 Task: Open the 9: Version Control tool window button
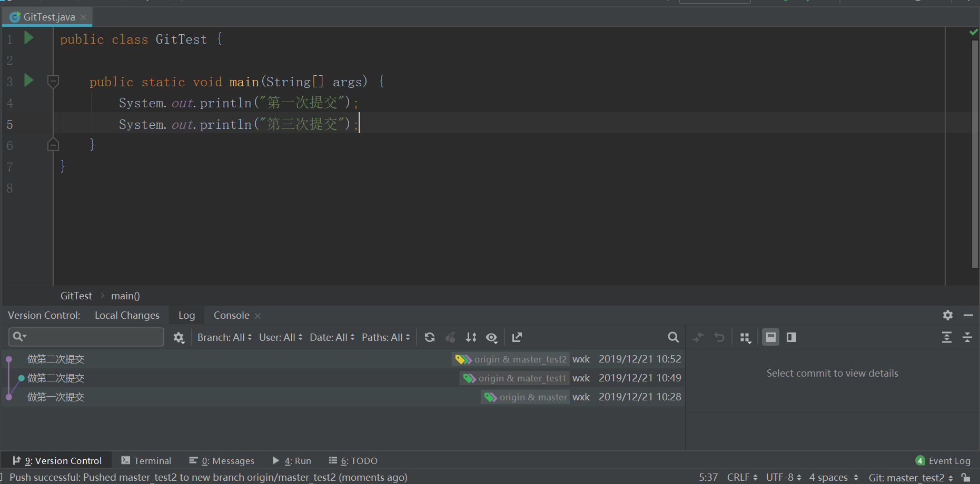(x=57, y=460)
